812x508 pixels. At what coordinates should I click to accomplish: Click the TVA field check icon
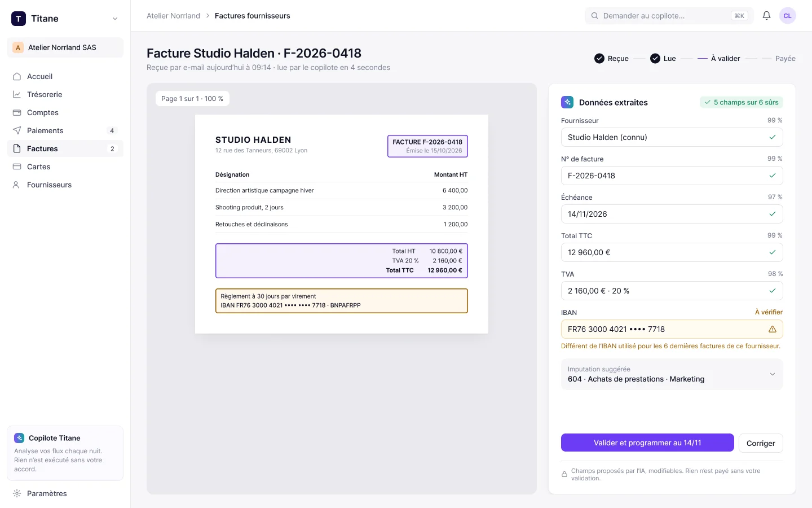(x=773, y=291)
